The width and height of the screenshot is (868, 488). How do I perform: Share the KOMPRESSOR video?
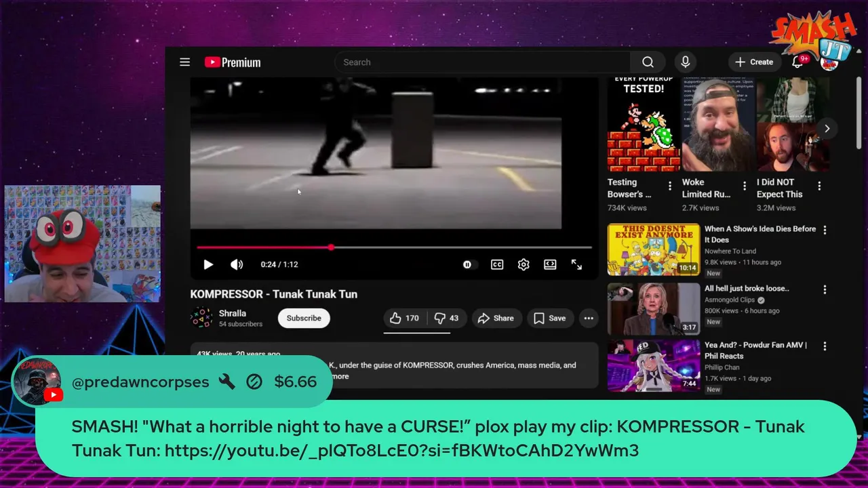click(x=496, y=319)
